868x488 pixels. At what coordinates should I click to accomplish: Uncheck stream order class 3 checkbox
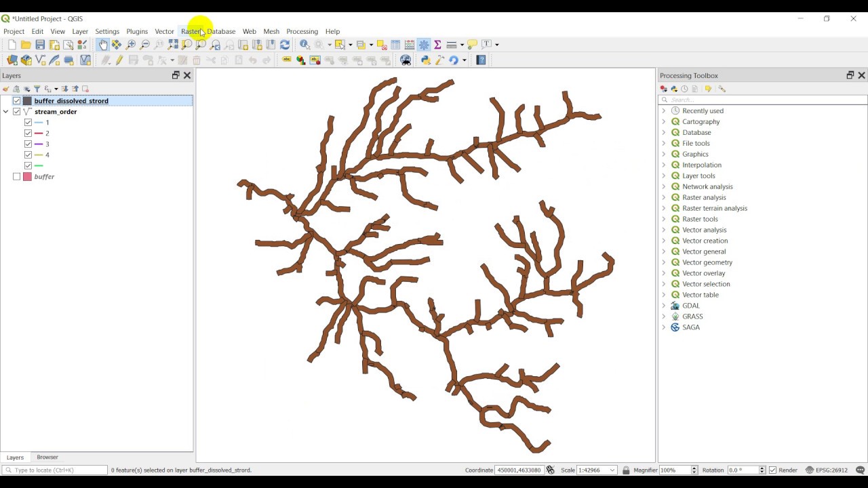point(28,144)
